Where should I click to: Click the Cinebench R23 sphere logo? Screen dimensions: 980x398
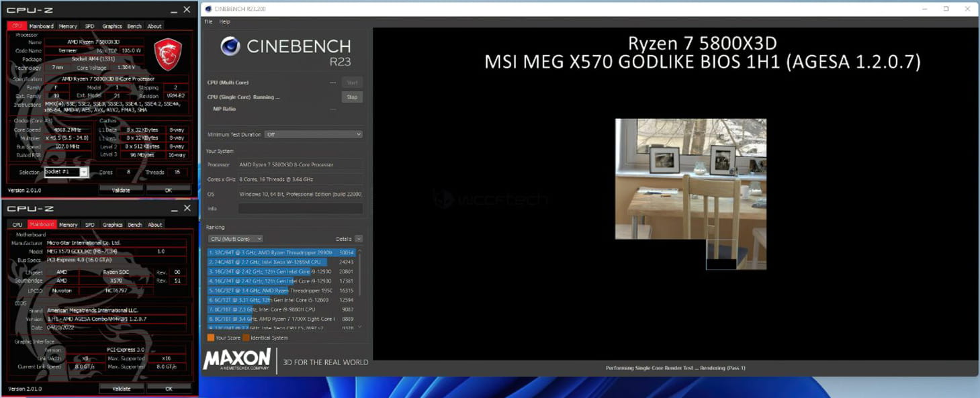click(x=230, y=46)
